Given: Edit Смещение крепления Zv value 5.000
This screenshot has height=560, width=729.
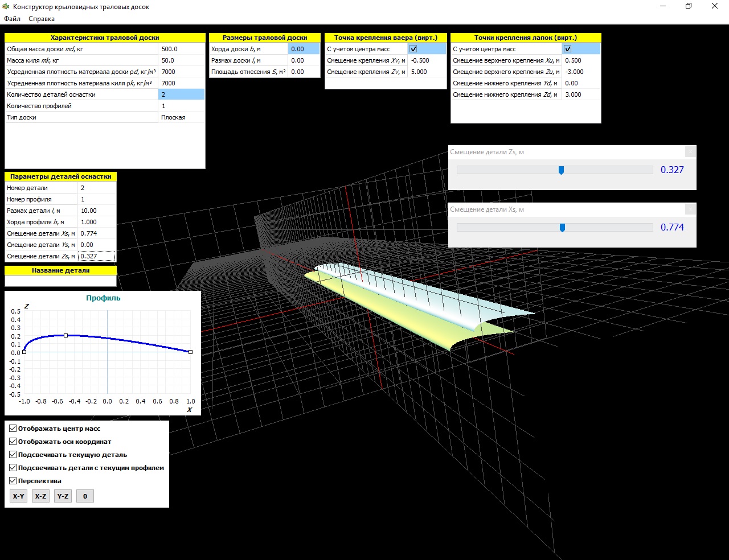Looking at the screenshot, I should tap(427, 72).
